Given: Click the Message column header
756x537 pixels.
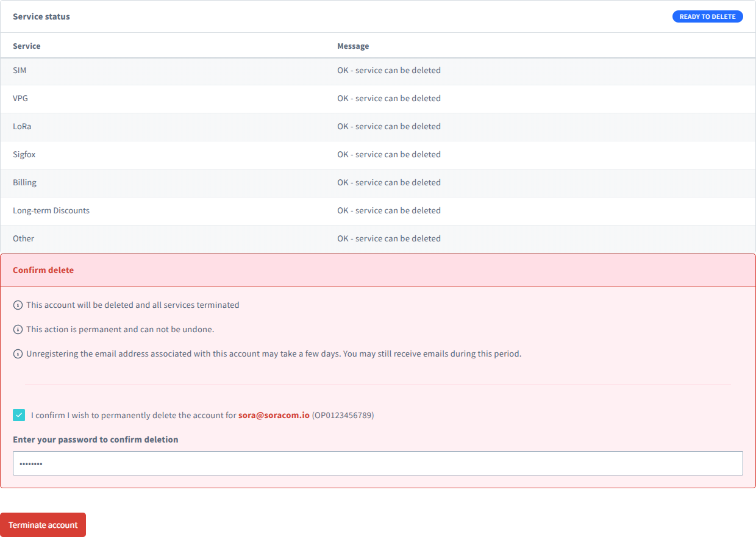Looking at the screenshot, I should pos(353,46).
